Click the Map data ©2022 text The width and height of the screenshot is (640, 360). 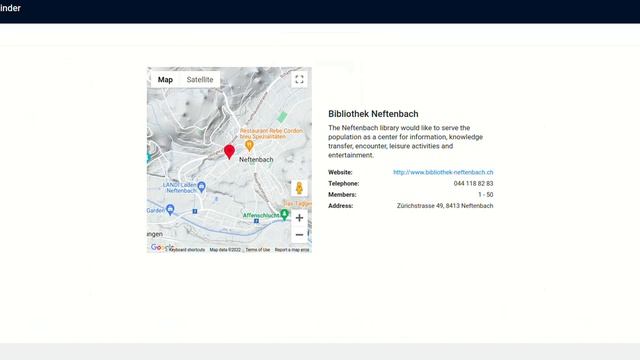(x=225, y=250)
